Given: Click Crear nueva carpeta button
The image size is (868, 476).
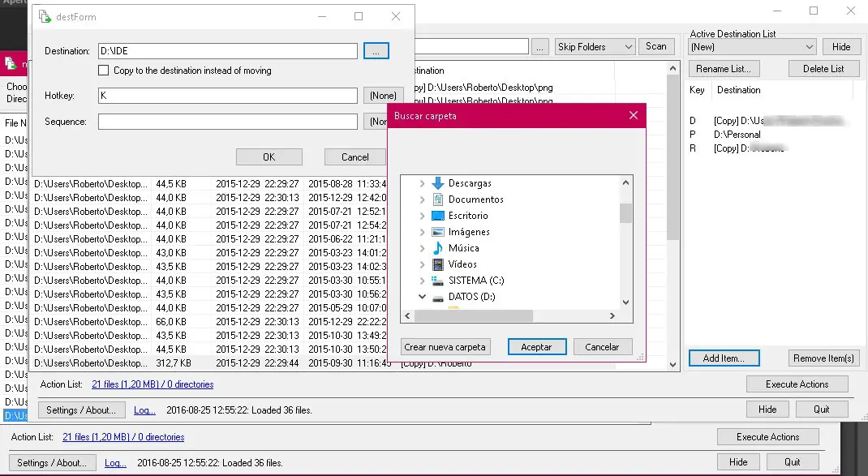Looking at the screenshot, I should tap(445, 347).
